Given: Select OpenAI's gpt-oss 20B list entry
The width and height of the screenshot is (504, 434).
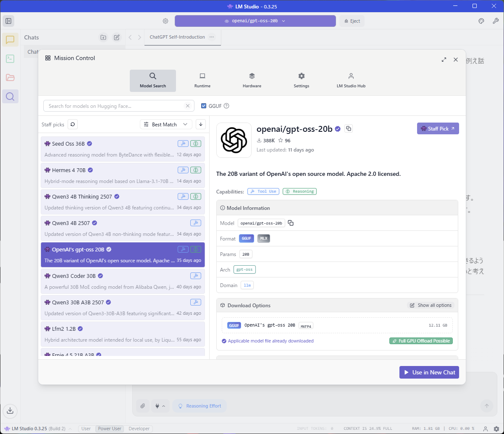Looking at the screenshot, I should pyautogui.click(x=123, y=255).
